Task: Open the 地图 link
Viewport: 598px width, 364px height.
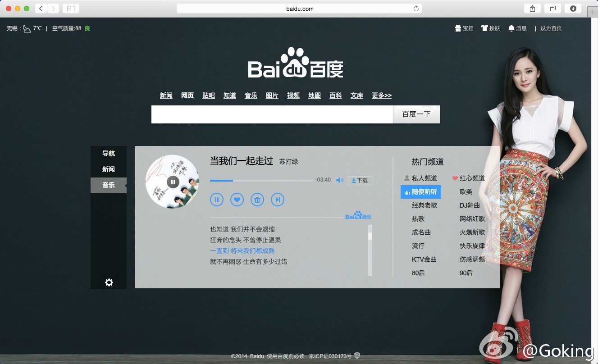Action: click(x=315, y=96)
